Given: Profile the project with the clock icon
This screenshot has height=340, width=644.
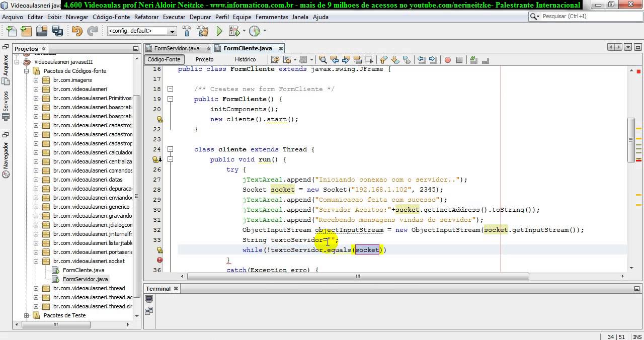Looking at the screenshot, I should [254, 31].
